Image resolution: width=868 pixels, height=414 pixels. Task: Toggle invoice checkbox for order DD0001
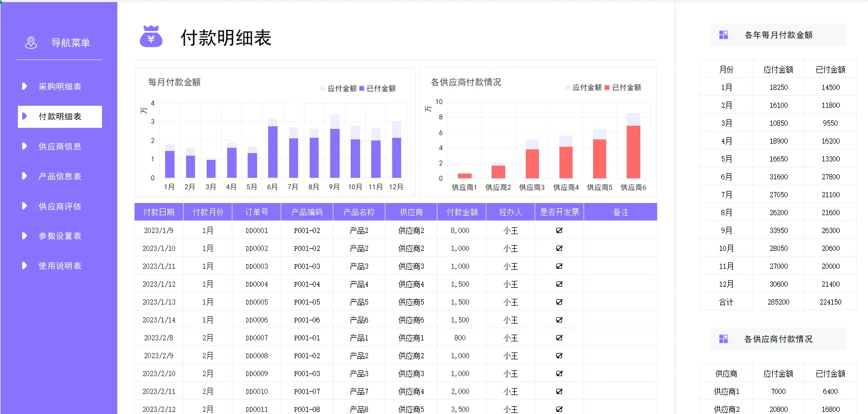pyautogui.click(x=559, y=230)
